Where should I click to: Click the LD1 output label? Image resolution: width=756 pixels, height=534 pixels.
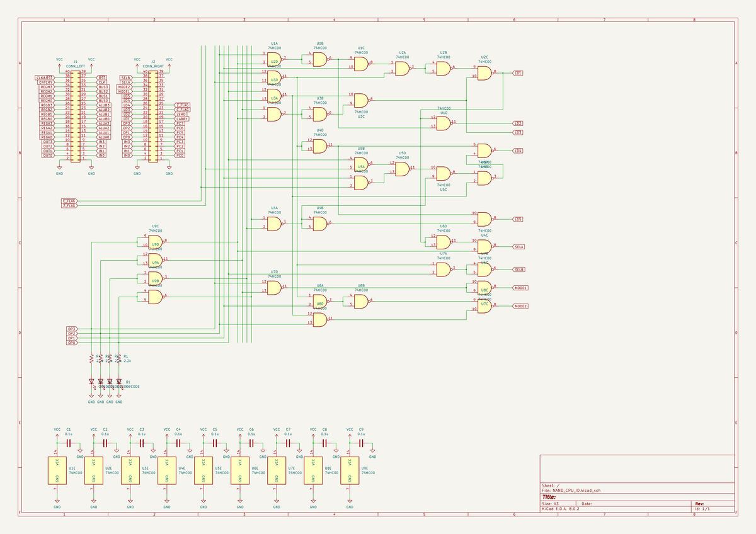tap(518, 73)
